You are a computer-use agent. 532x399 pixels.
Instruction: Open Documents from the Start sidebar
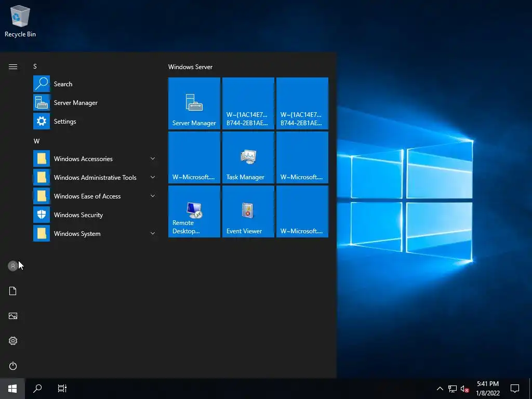[13, 291]
